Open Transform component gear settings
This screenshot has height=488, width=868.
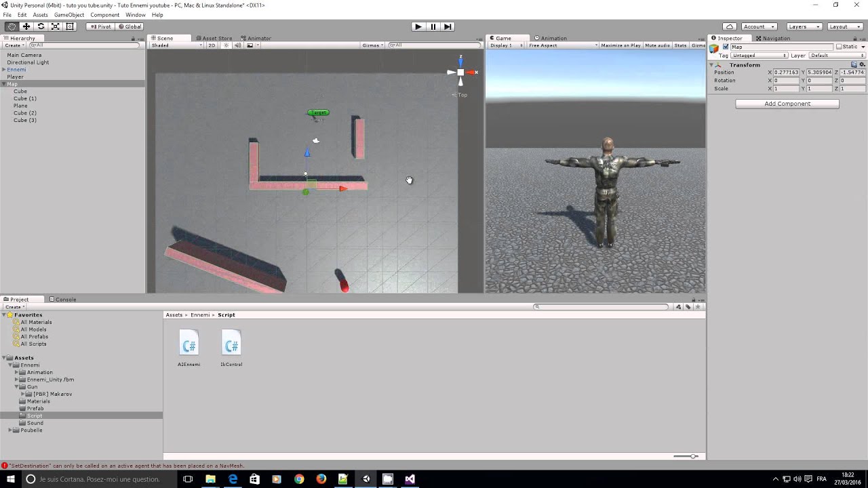(x=862, y=64)
